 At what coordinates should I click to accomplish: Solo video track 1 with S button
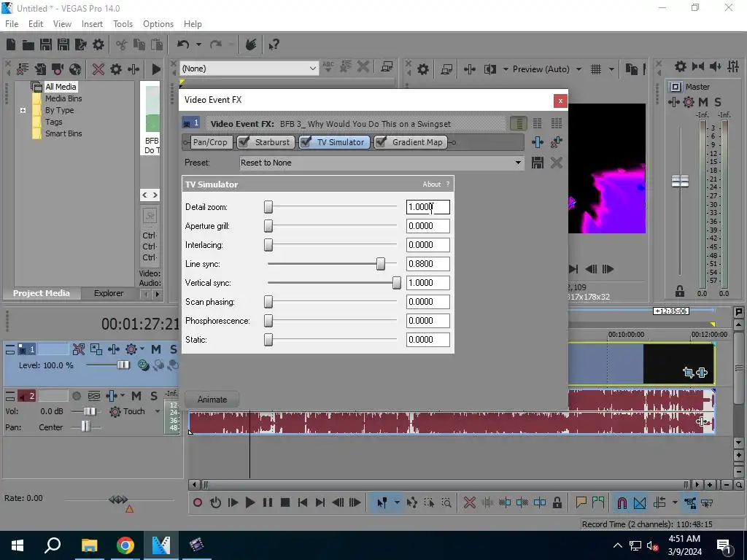(173, 349)
